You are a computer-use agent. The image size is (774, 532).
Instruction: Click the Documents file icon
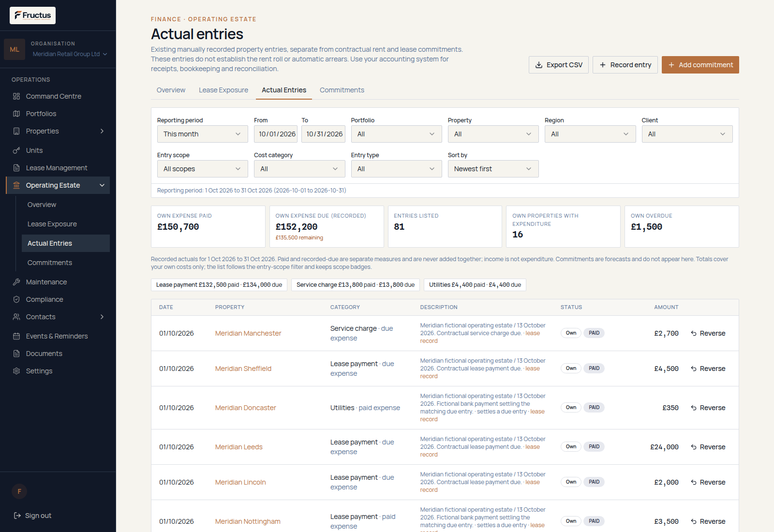pos(16,354)
